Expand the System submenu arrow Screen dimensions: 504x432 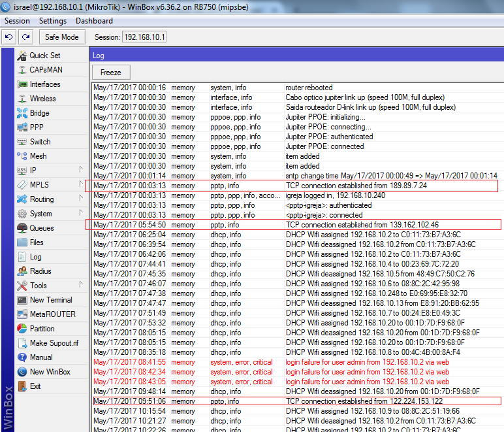tap(81, 212)
